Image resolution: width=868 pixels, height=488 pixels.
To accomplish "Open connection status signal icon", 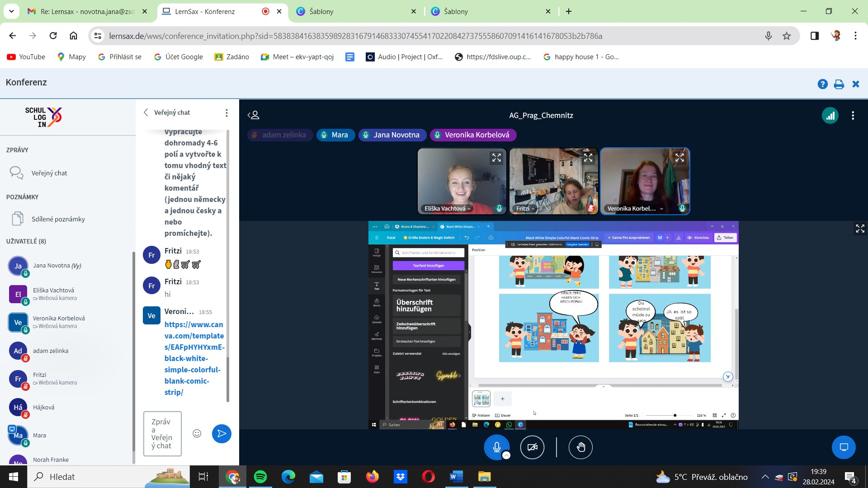I will click(x=830, y=116).
